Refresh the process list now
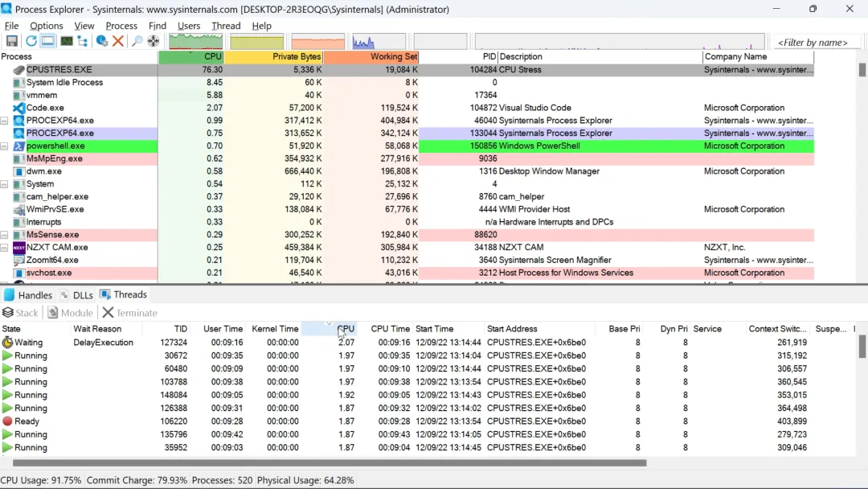Screen dimensions: 868x489 click(31, 41)
